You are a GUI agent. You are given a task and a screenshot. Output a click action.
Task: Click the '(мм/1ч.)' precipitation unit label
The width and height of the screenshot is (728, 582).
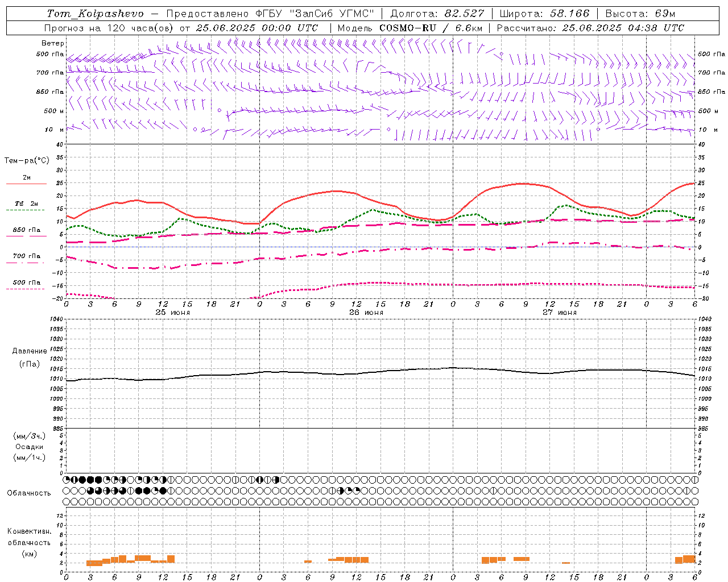[x=30, y=458]
